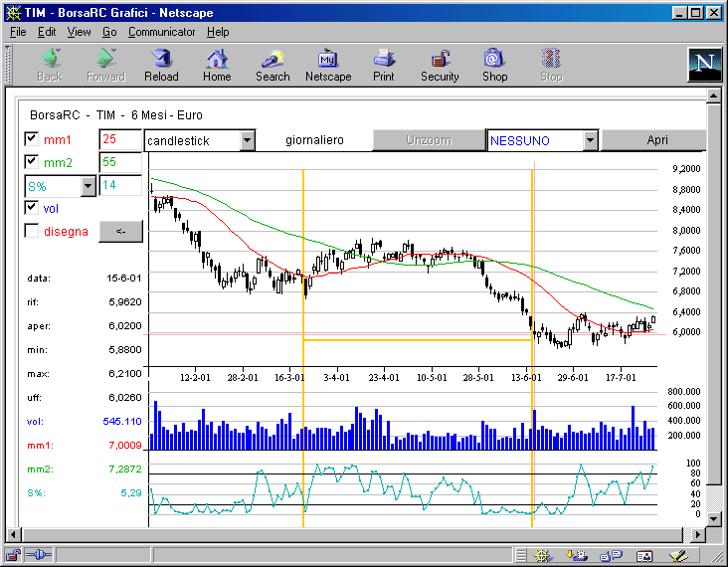Click the vertical scrollbar up arrow
The width and height of the screenshot is (728, 567).
pyautogui.click(x=714, y=96)
